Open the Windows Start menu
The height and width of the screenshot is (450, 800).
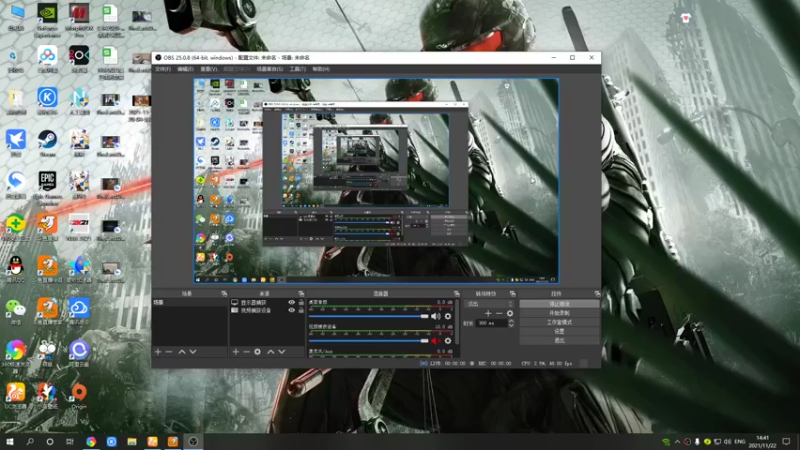point(10,442)
